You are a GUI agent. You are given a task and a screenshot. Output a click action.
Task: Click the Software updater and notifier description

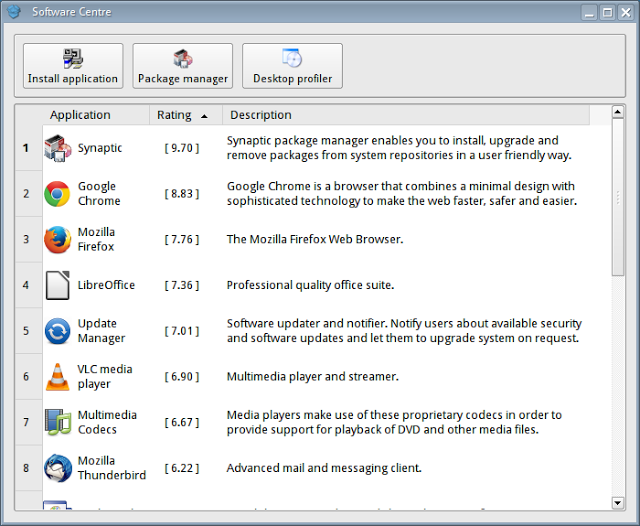point(404,331)
